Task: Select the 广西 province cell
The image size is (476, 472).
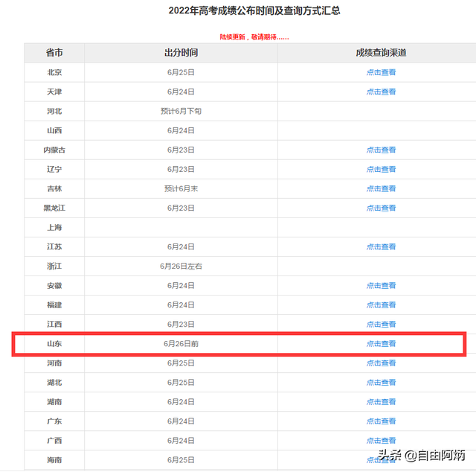Action: 54,441
